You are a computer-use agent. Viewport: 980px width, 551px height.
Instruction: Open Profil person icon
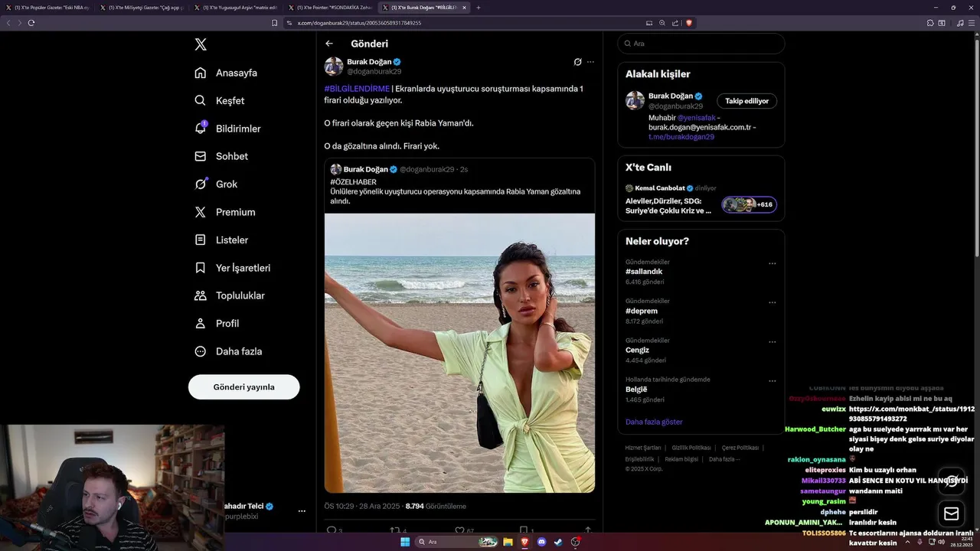201,323
